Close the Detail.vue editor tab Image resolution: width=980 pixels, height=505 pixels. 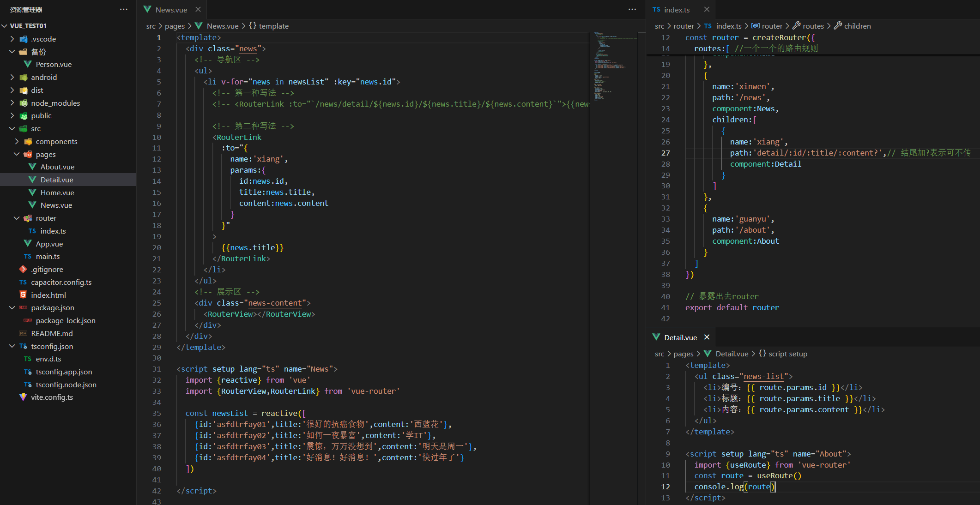point(707,337)
